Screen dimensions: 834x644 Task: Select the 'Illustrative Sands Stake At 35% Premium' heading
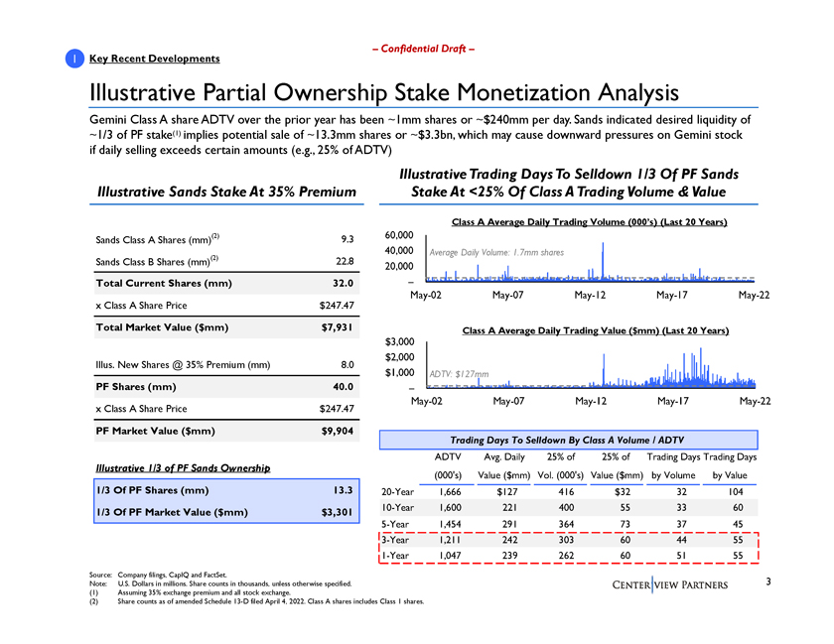click(x=226, y=192)
